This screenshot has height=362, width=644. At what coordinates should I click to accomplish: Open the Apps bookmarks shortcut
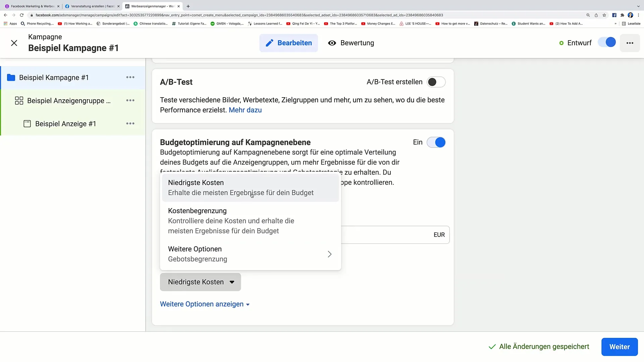pyautogui.click(x=10, y=23)
